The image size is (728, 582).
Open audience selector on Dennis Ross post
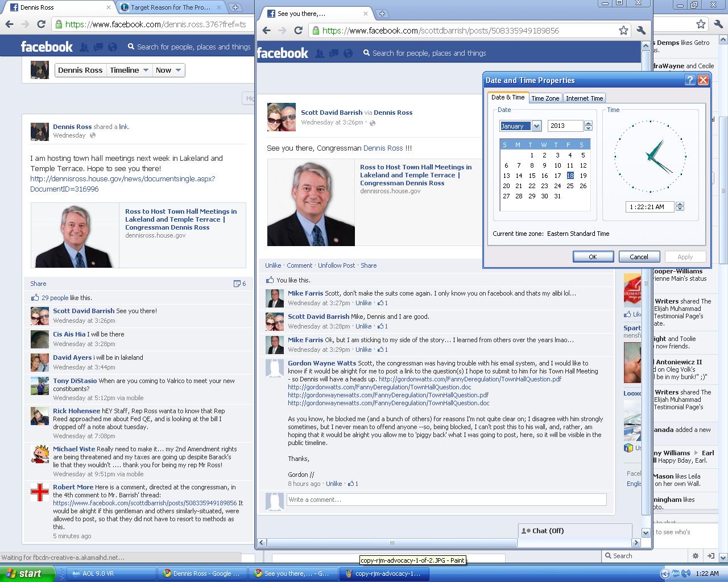pos(93,135)
